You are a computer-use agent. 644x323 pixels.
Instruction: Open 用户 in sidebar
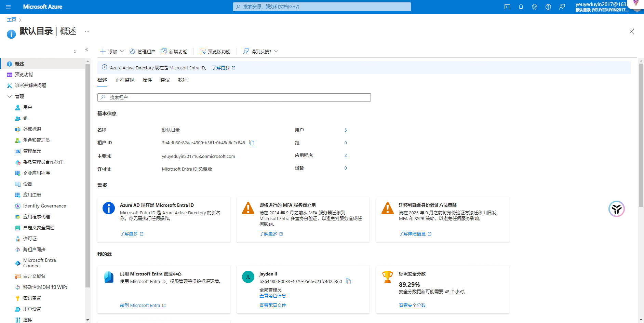pyautogui.click(x=27, y=107)
